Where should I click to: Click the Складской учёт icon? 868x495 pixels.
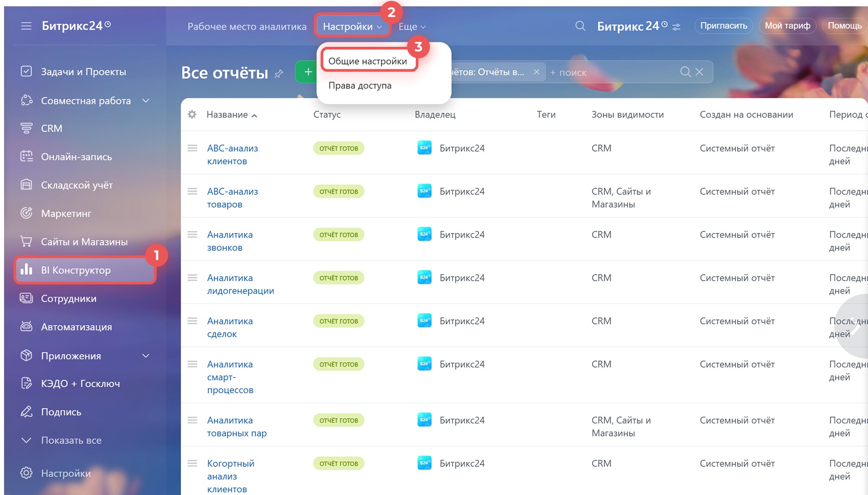point(26,185)
